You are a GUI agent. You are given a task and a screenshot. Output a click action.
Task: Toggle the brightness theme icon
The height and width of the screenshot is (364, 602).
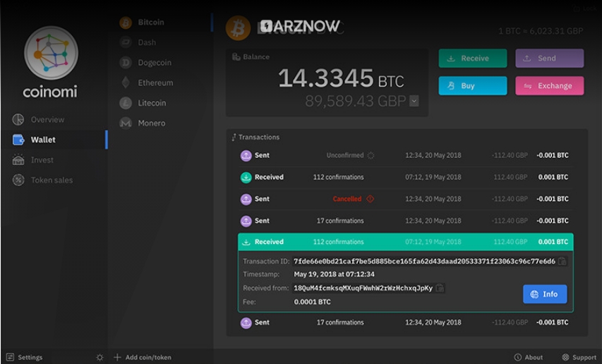click(x=100, y=358)
